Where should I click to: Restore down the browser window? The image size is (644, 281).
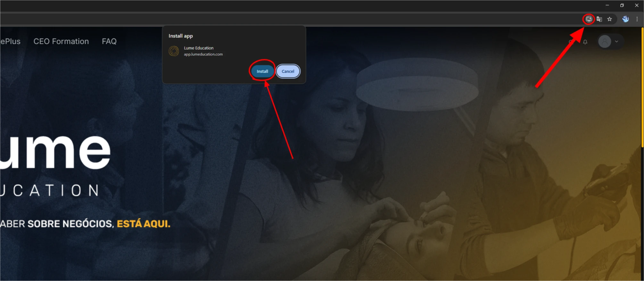(622, 5)
